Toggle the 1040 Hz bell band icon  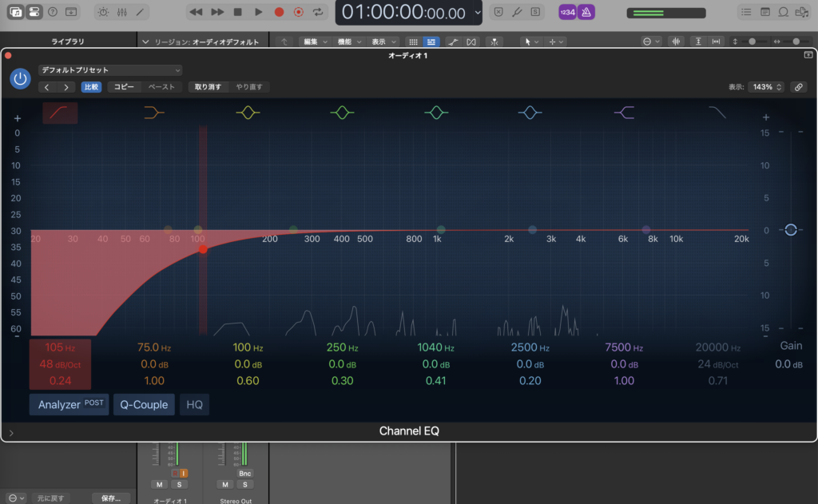click(436, 113)
